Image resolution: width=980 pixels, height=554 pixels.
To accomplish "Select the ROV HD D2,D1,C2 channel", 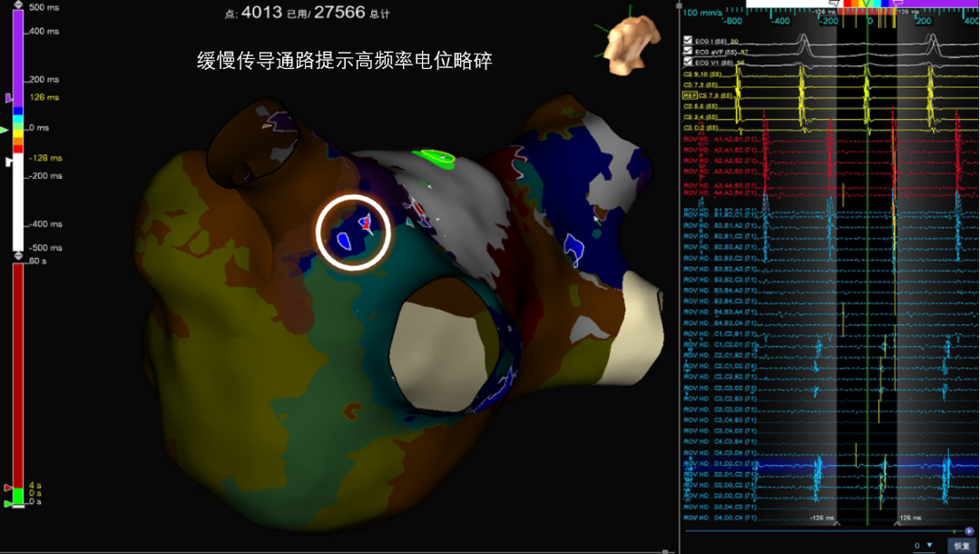I will coord(720,474).
